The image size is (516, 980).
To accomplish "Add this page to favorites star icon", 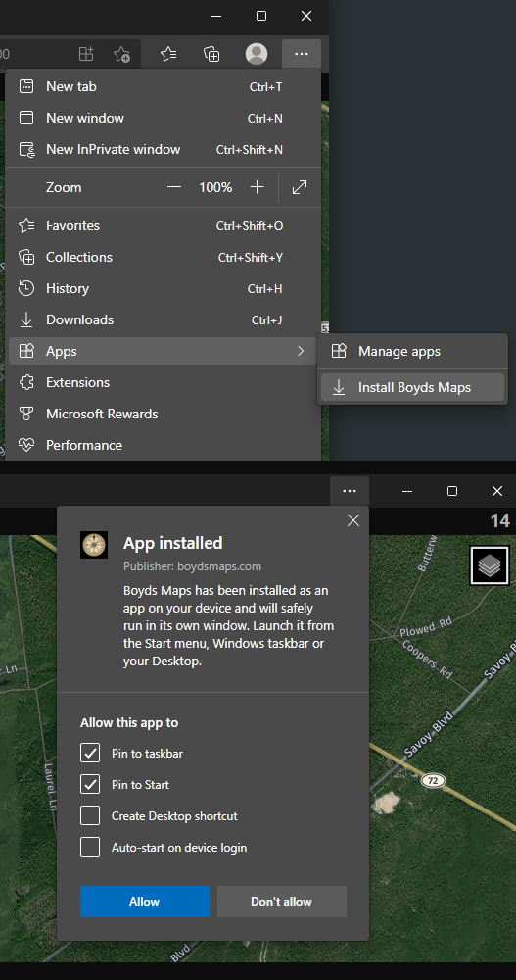I will click(x=121, y=54).
